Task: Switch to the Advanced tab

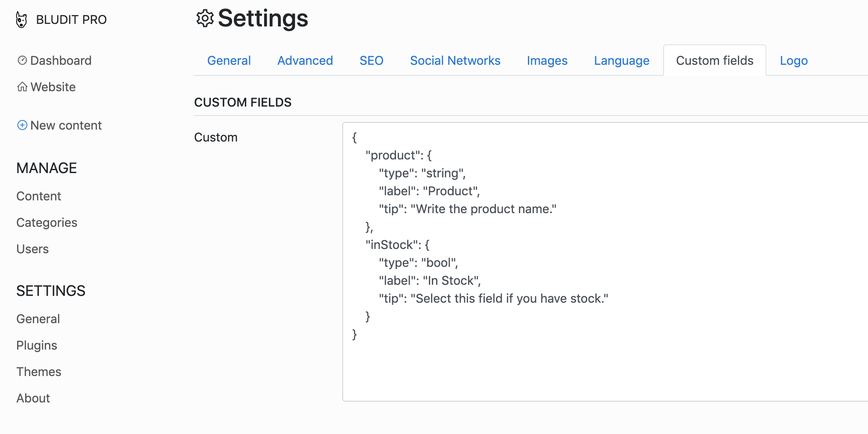Action: point(305,61)
